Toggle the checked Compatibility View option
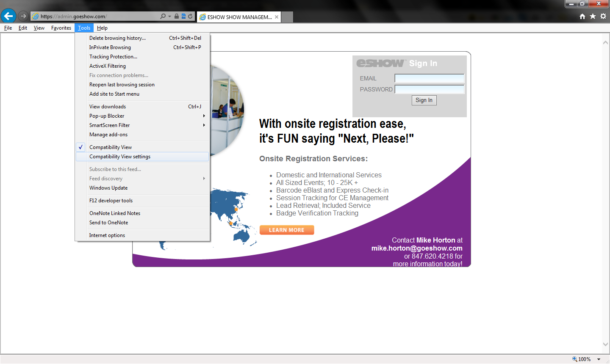 [111, 147]
